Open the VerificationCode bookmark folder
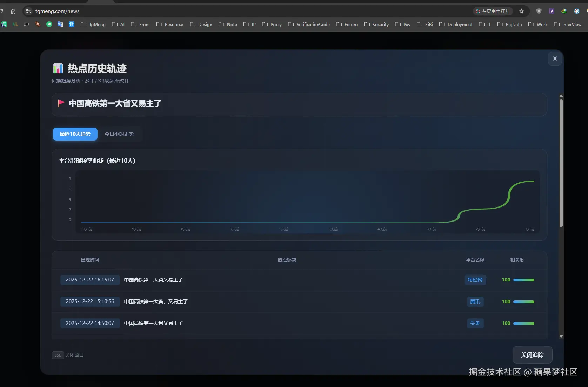This screenshot has width=588, height=387. click(x=309, y=24)
